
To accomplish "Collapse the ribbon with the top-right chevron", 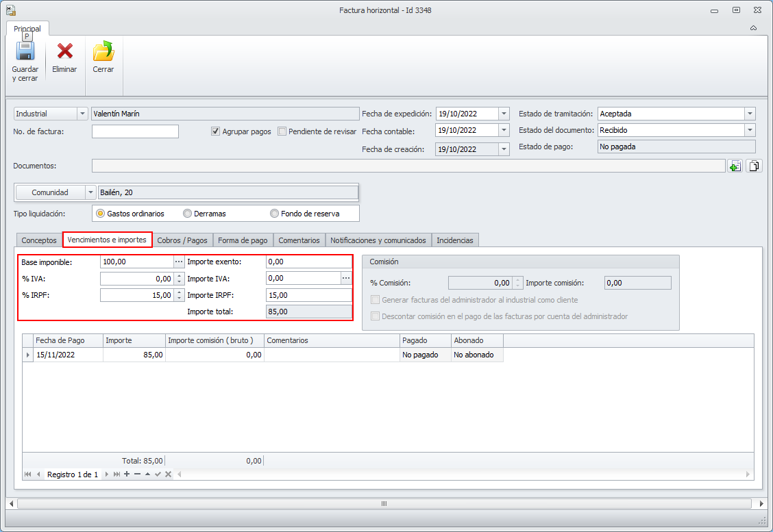I will pos(753,28).
